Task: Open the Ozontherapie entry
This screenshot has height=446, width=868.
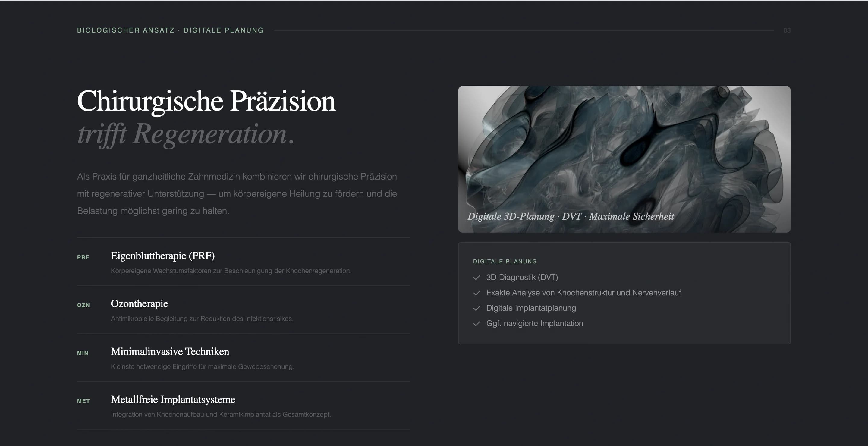Action: pyautogui.click(x=139, y=303)
